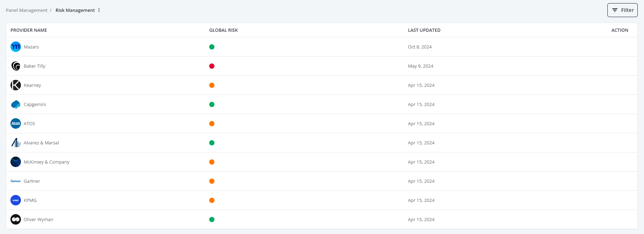The image size is (644, 234).
Task: Click the Apr 15, 2024 date for Kearney
Action: click(x=421, y=85)
